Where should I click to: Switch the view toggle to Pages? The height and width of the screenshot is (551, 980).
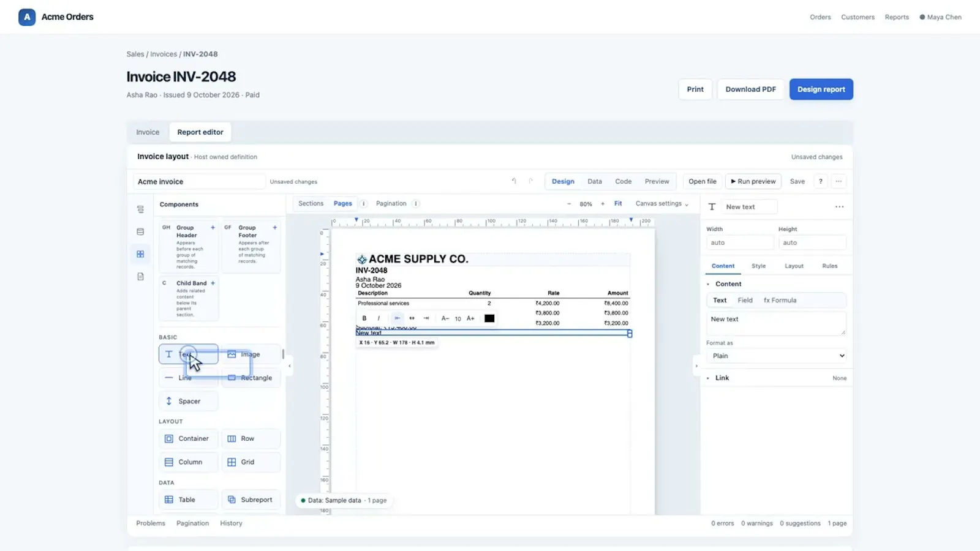(343, 204)
